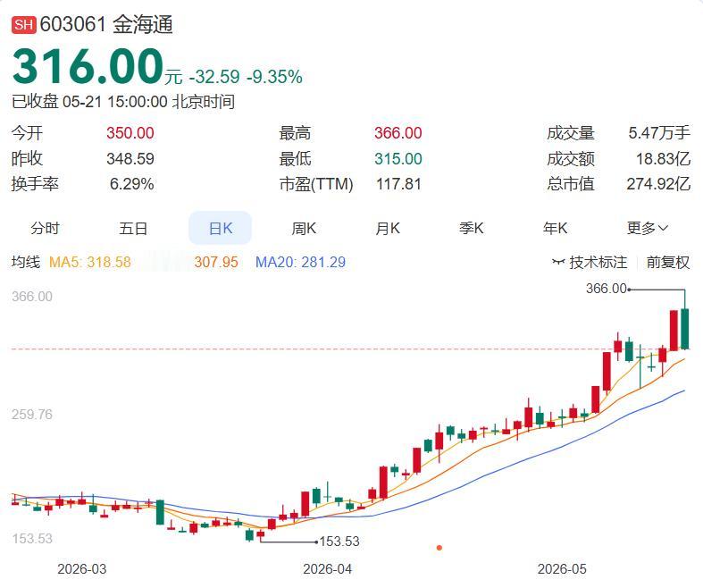Click the 2026-03 date axis label
The height and width of the screenshot is (588, 703).
(82, 569)
